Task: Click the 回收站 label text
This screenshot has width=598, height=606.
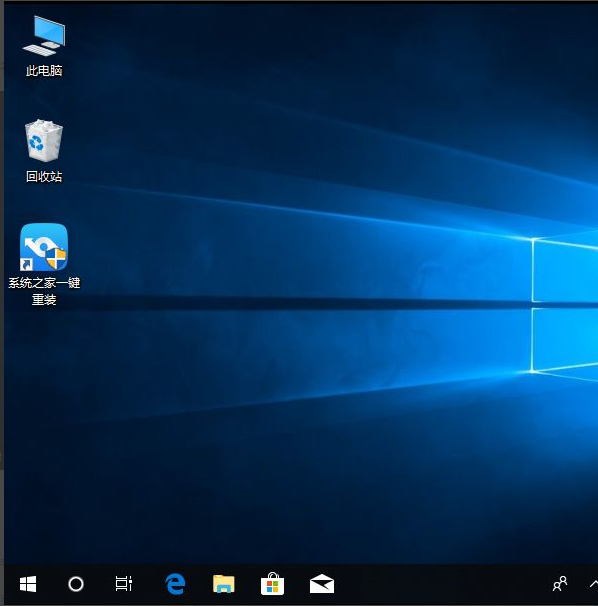Action: (44, 177)
